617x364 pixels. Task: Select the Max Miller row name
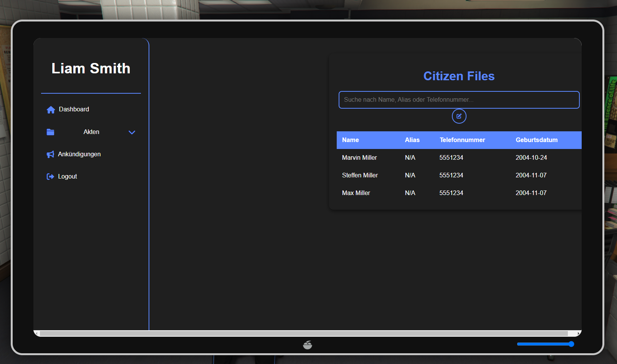click(356, 193)
